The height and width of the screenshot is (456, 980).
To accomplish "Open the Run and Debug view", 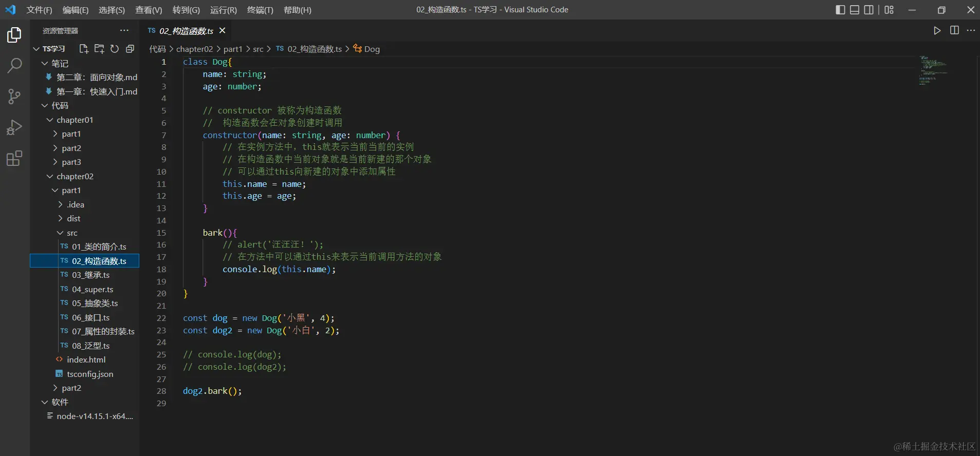I will pos(14,127).
